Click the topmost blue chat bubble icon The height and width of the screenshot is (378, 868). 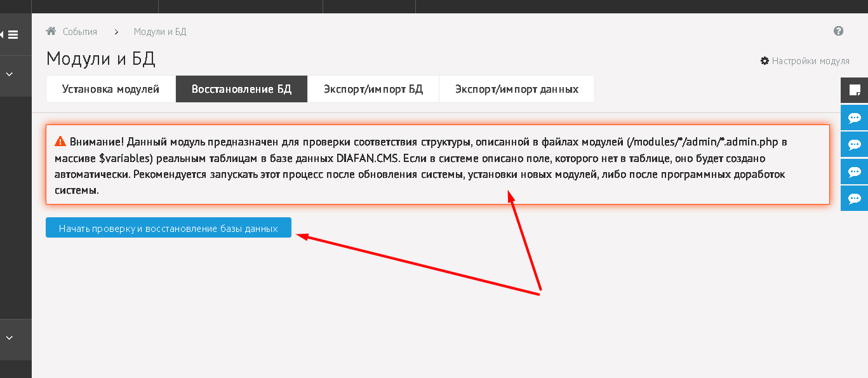(x=854, y=118)
